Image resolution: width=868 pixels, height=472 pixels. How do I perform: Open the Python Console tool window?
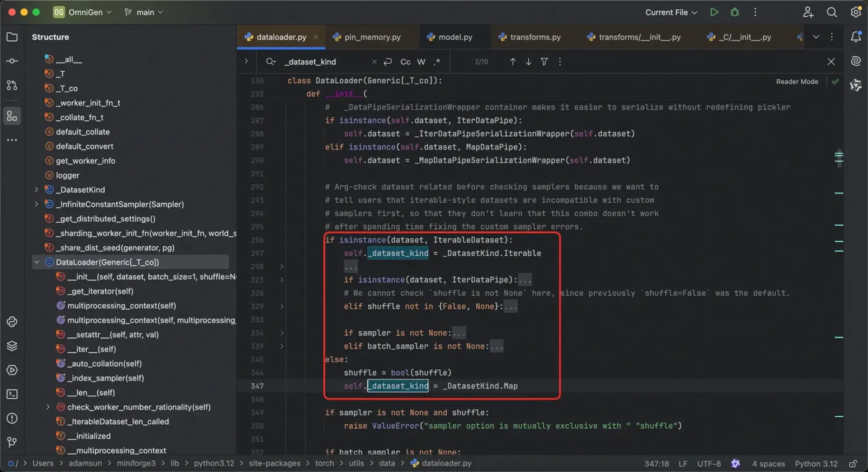click(x=12, y=322)
